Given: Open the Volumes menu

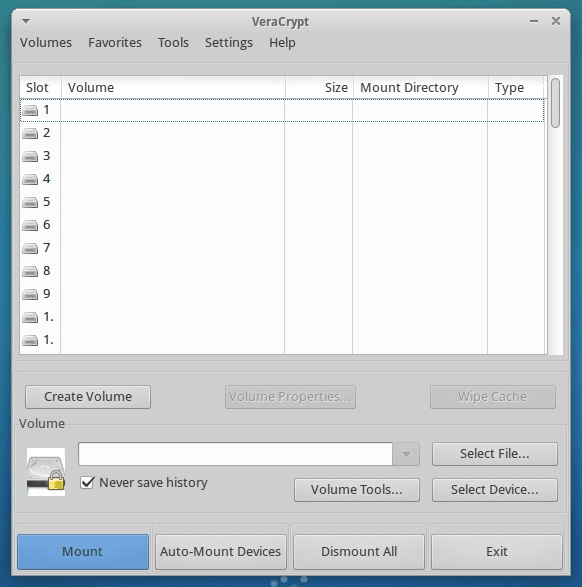Looking at the screenshot, I should 46,43.
